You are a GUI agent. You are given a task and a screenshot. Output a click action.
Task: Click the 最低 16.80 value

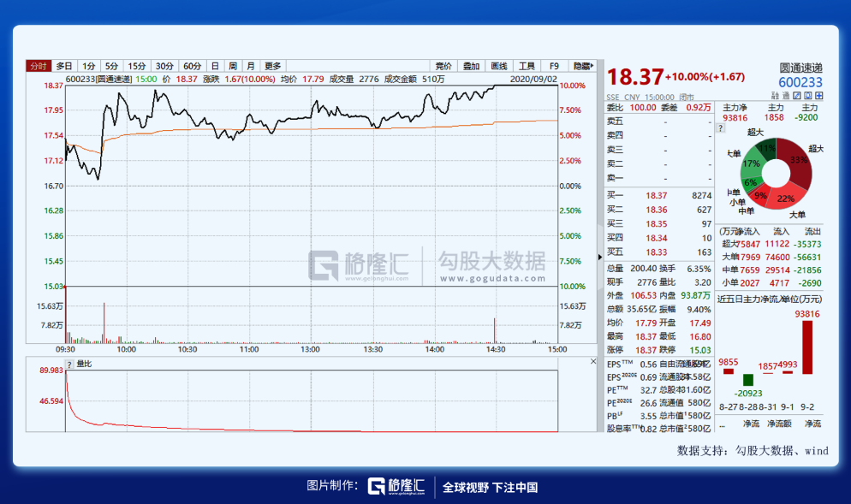700,336
